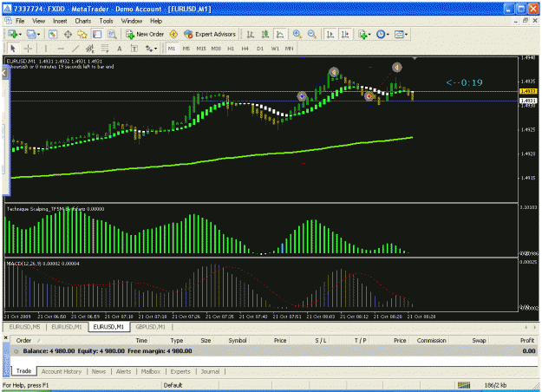Switch to H1 timeframe
The width and height of the screenshot is (542, 392).
click(231, 49)
